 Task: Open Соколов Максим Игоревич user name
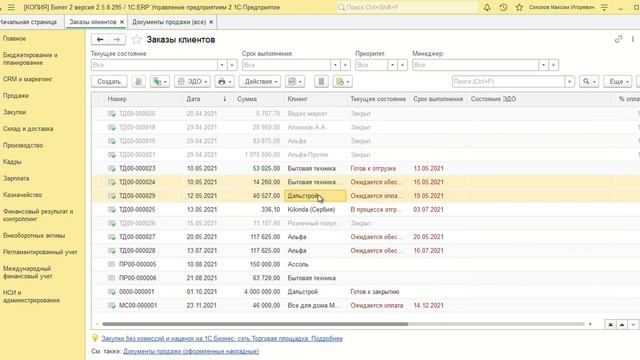(x=561, y=7)
